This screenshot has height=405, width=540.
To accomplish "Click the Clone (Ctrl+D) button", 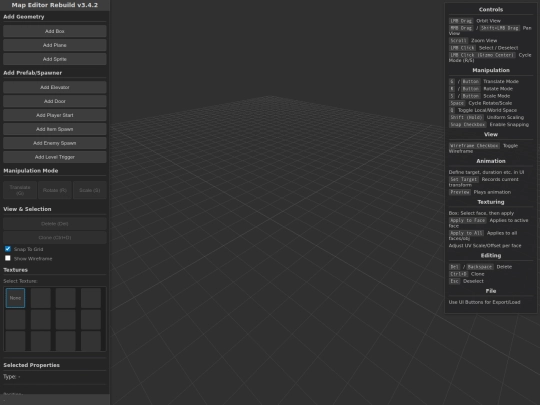I will pos(55,238).
